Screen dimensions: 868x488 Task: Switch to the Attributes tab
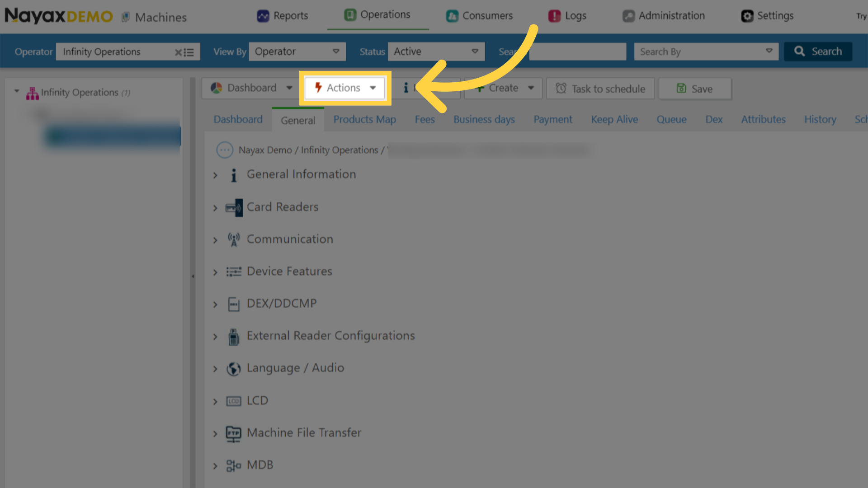tap(763, 119)
